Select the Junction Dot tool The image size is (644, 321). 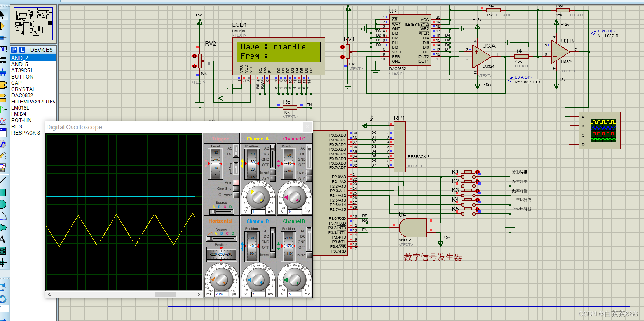point(3,38)
